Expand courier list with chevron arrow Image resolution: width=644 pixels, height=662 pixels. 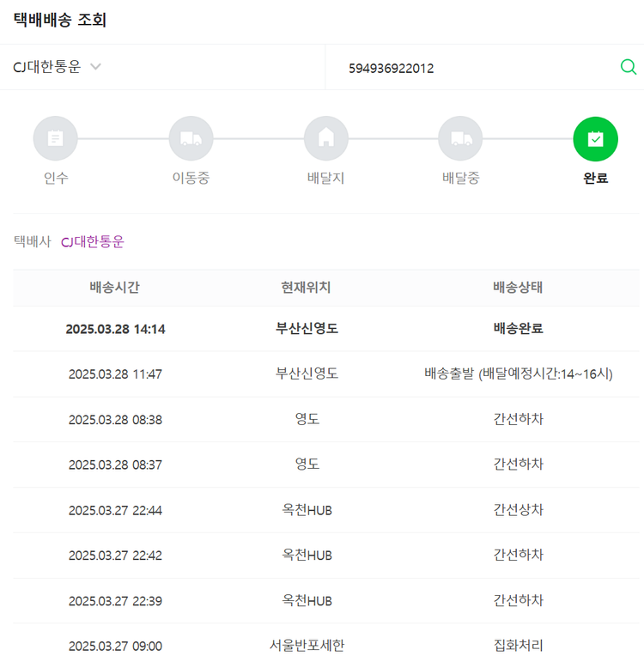click(x=95, y=67)
